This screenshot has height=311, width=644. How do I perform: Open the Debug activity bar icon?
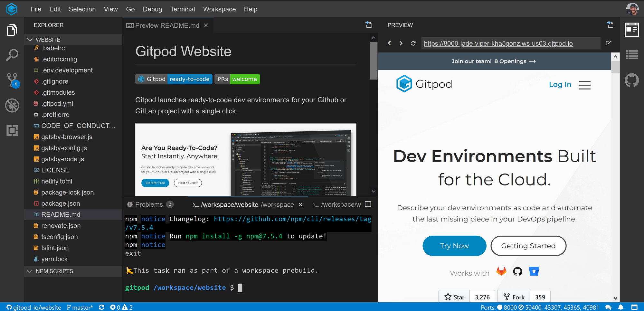(x=12, y=105)
